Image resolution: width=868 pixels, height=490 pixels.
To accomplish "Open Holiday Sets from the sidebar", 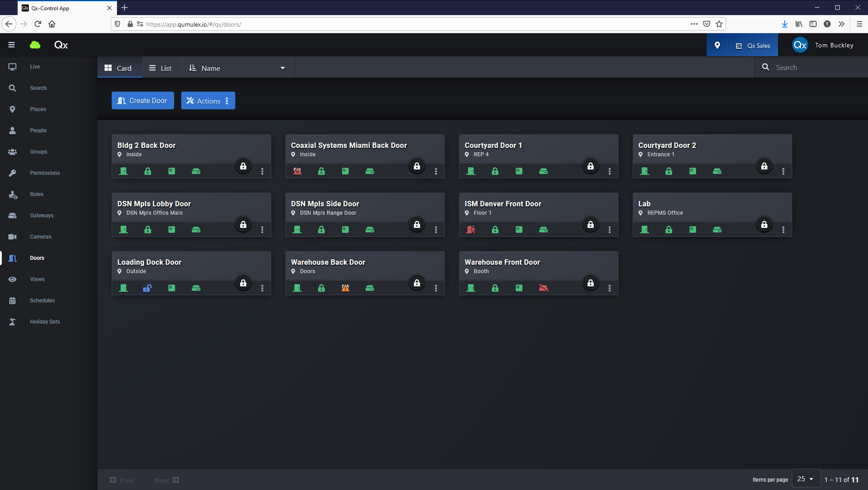I will point(45,321).
